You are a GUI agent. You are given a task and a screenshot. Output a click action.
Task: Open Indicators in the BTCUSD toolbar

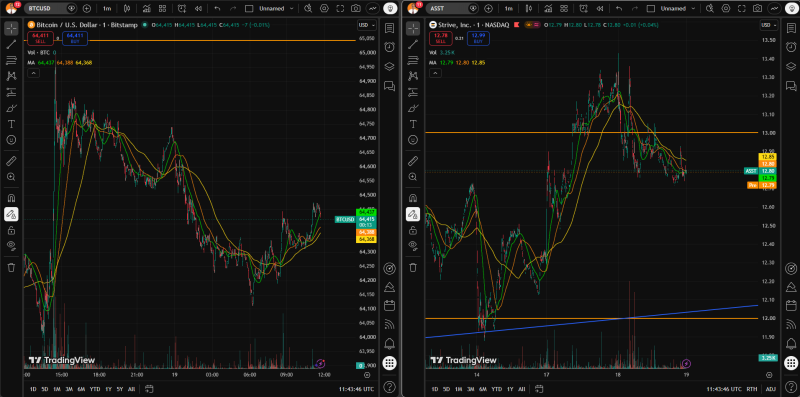146,9
